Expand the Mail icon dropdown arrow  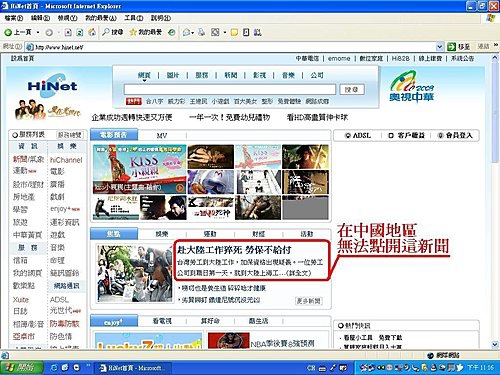point(193,33)
